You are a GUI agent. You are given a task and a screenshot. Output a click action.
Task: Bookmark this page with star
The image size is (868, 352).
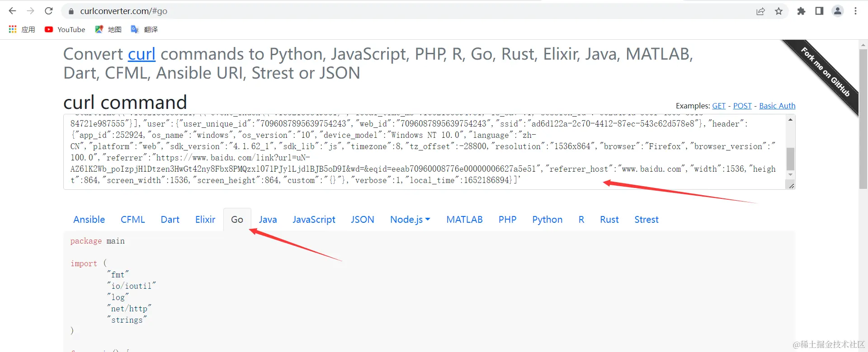[778, 11]
